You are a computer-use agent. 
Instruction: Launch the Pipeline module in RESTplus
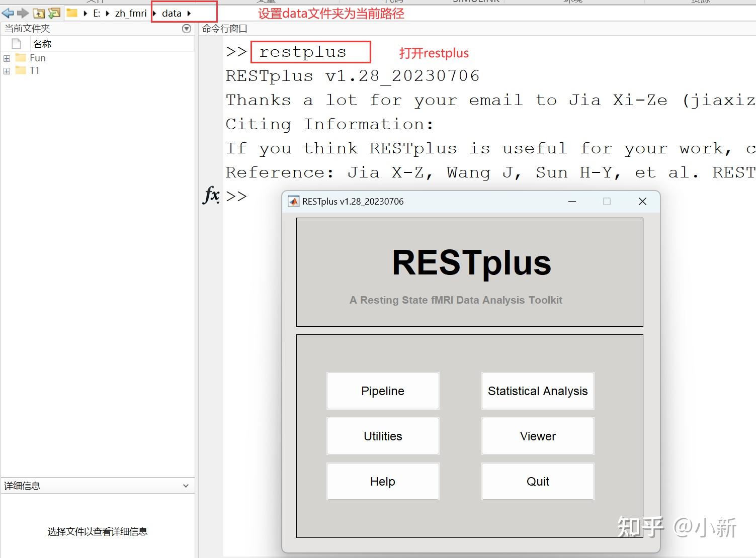382,391
